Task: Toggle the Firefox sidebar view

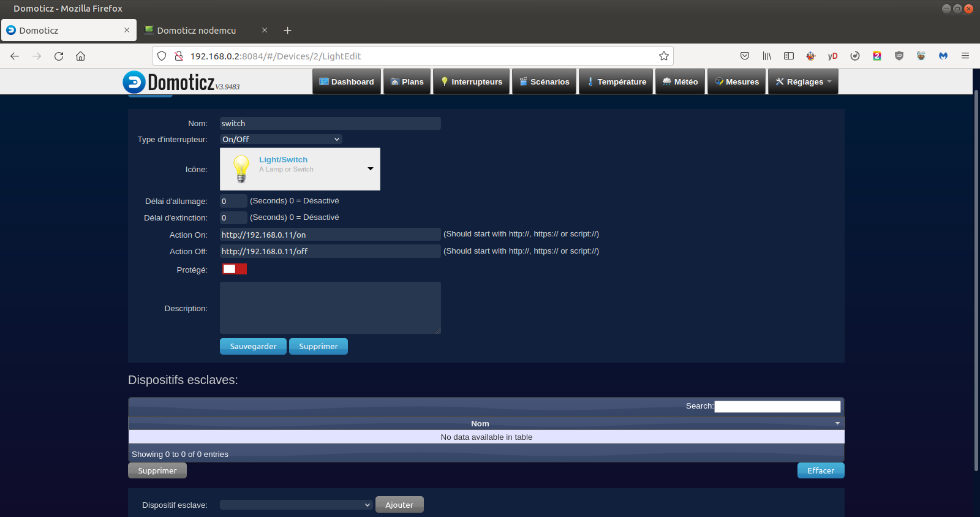Action: [x=788, y=56]
